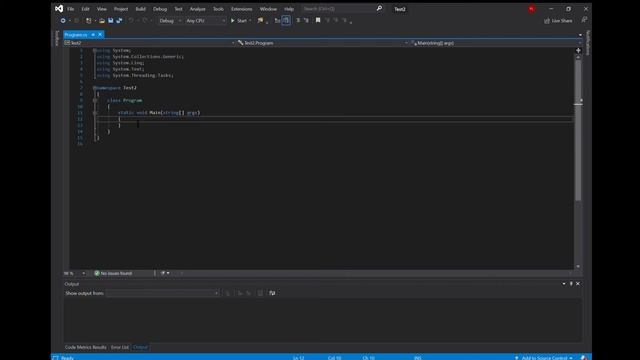
Task: Click the Clear All output icon
Action: [x=260, y=293]
